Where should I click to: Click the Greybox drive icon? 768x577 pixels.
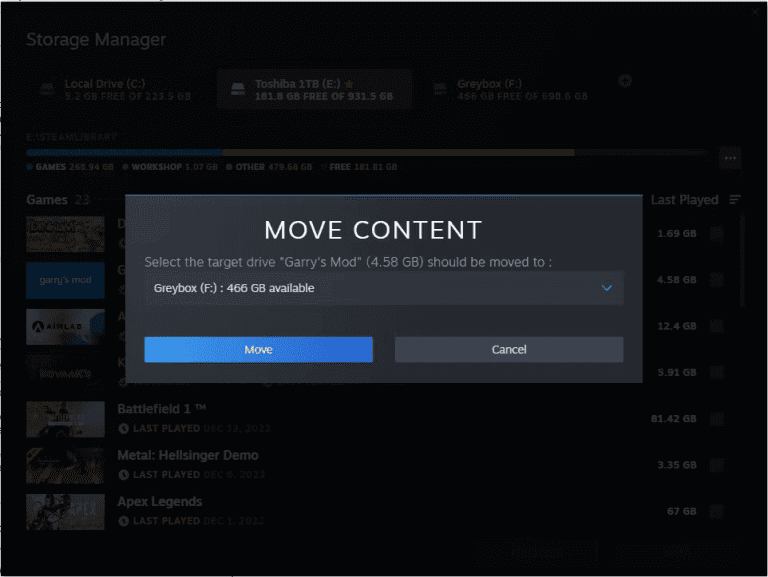point(440,89)
